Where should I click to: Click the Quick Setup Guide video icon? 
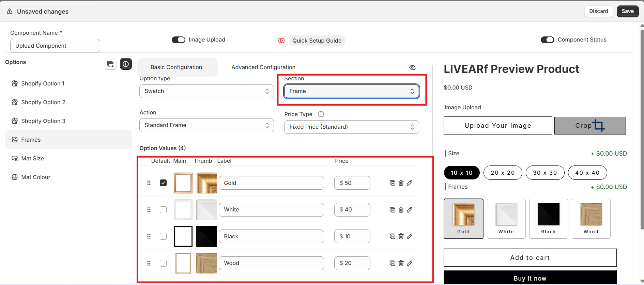pyautogui.click(x=281, y=41)
